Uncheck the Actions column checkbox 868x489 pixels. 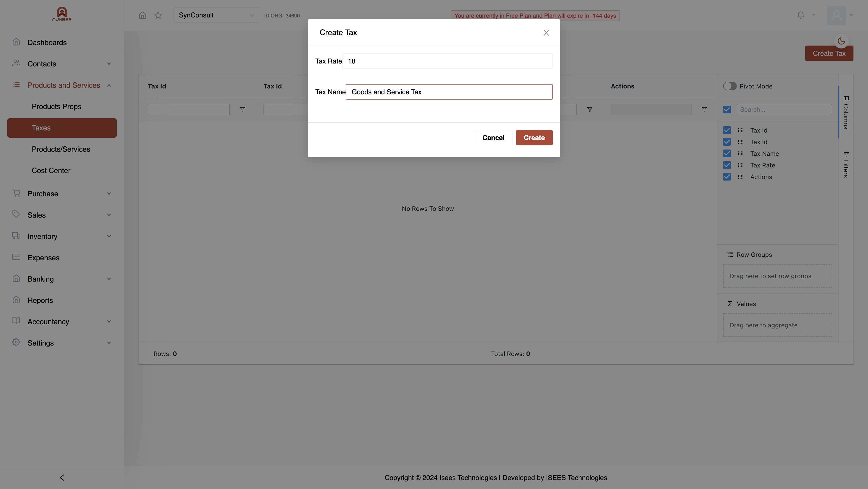[727, 177]
